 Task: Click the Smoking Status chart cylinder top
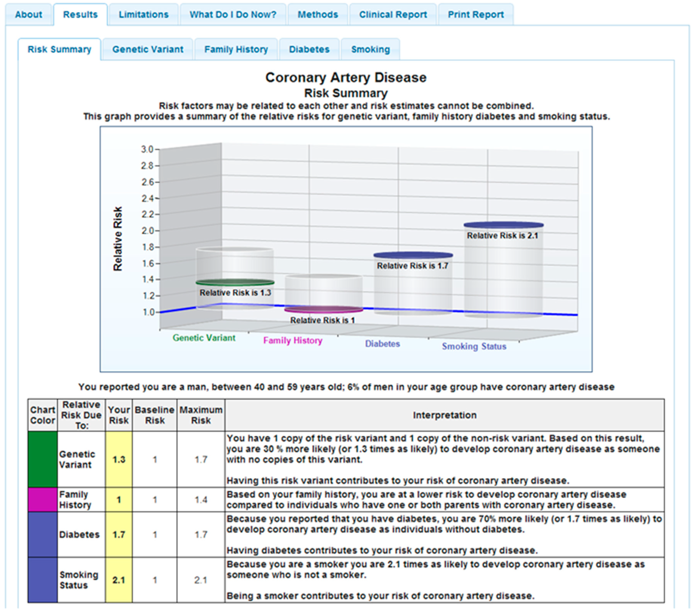(x=503, y=225)
